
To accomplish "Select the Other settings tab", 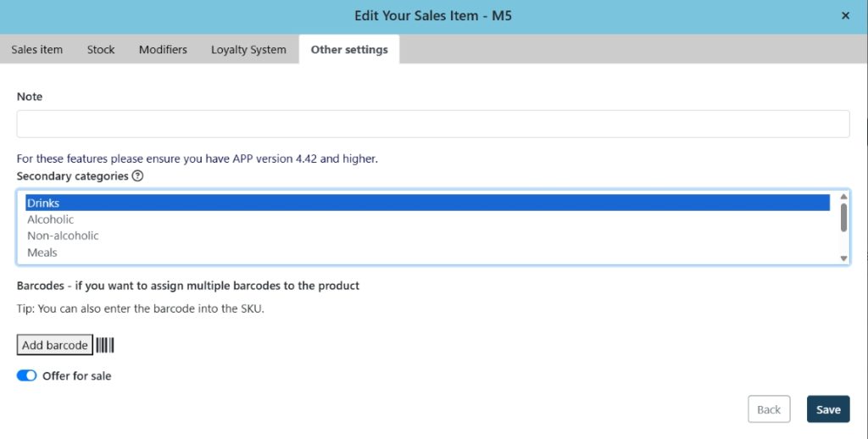I will [349, 49].
